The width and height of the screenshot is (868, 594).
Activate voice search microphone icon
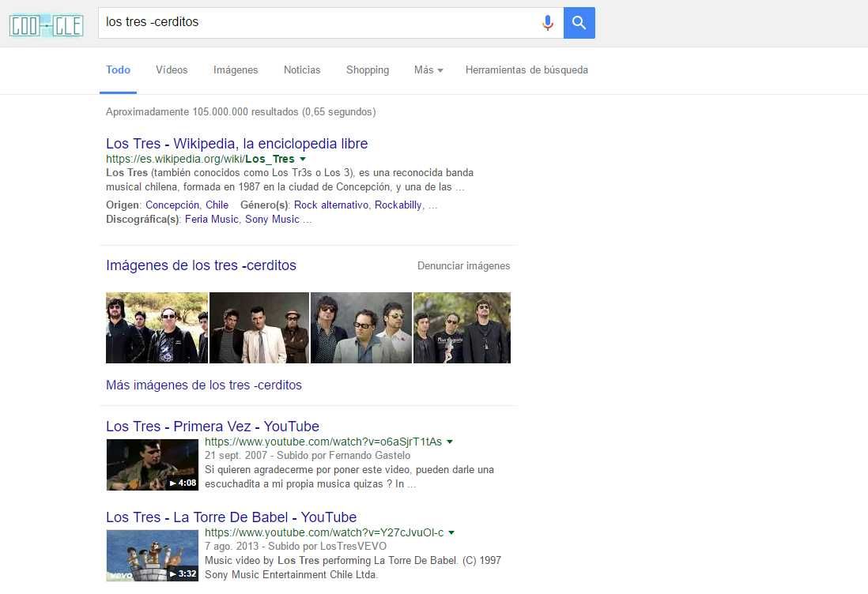click(548, 23)
